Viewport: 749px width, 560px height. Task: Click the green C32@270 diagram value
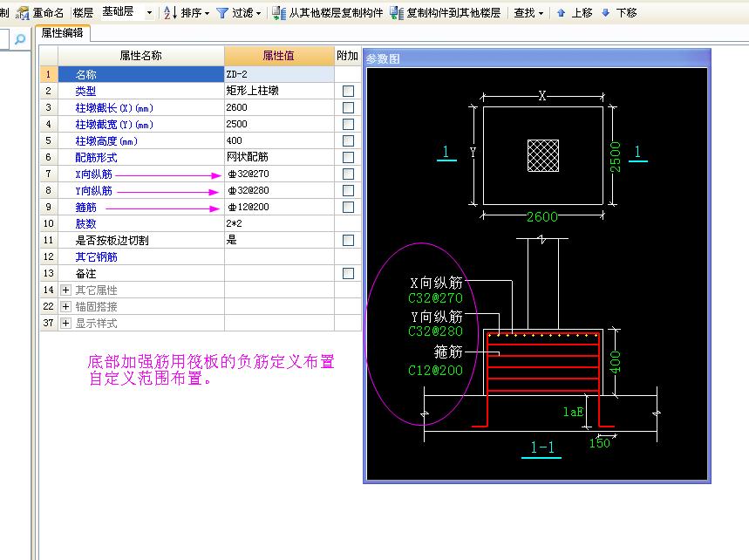tap(435, 298)
